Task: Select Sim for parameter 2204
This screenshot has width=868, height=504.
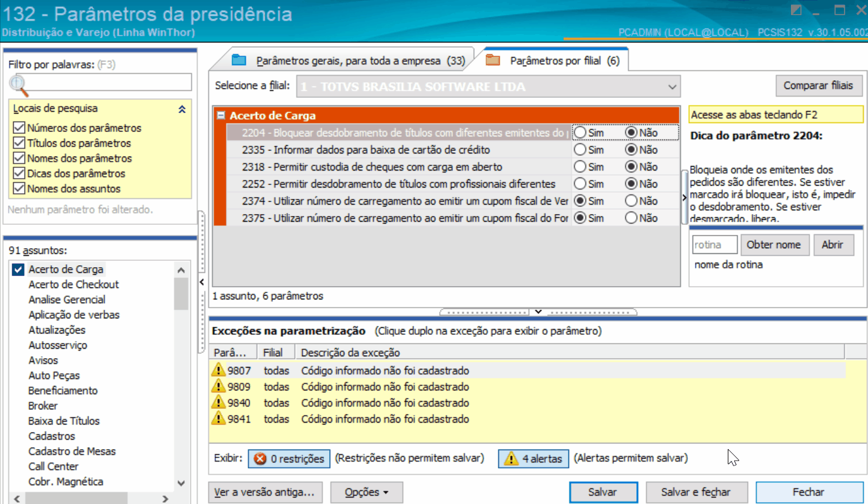Action: tap(580, 133)
